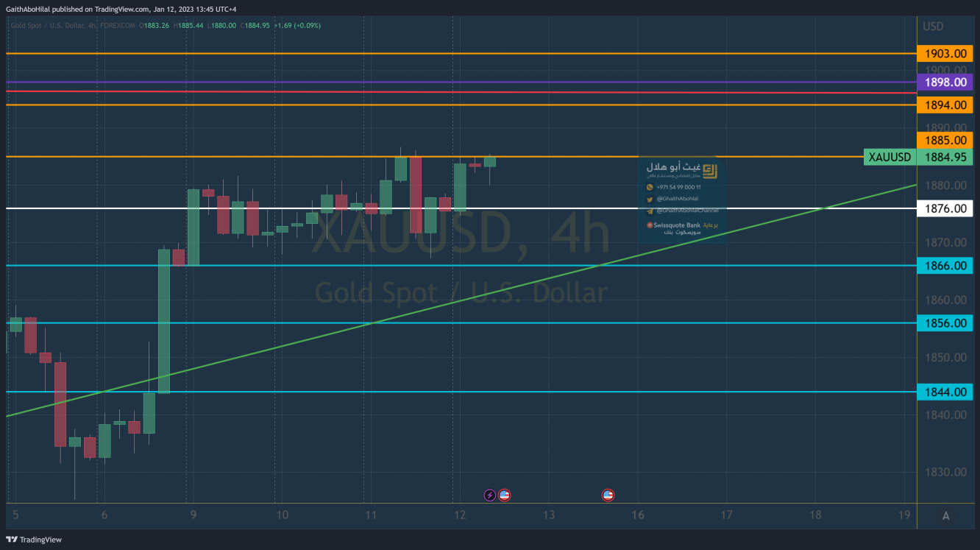The height and width of the screenshot is (550, 980).
Task: Click the green 1884.95 current price label
Action: tap(945, 157)
